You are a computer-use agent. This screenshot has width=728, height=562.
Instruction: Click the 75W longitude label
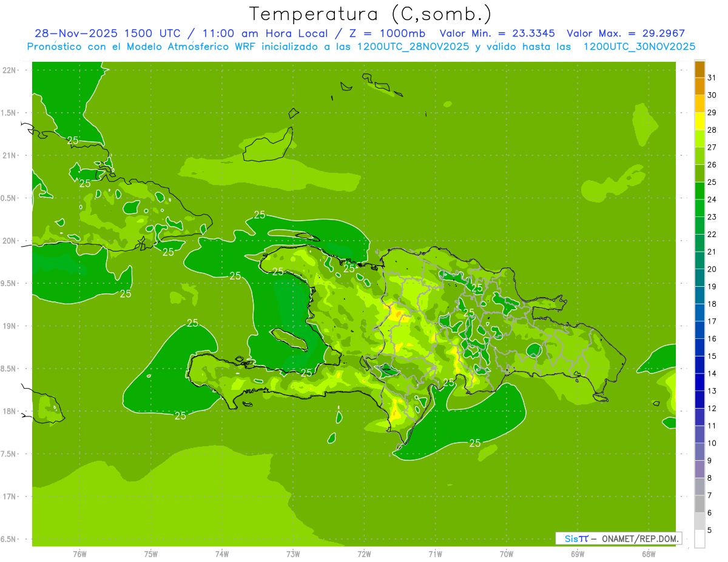150,554
